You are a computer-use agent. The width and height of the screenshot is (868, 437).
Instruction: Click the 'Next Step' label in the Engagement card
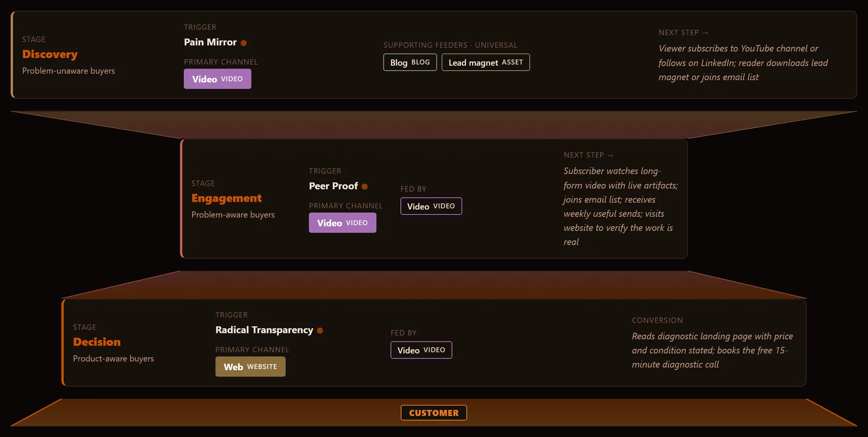(x=589, y=155)
